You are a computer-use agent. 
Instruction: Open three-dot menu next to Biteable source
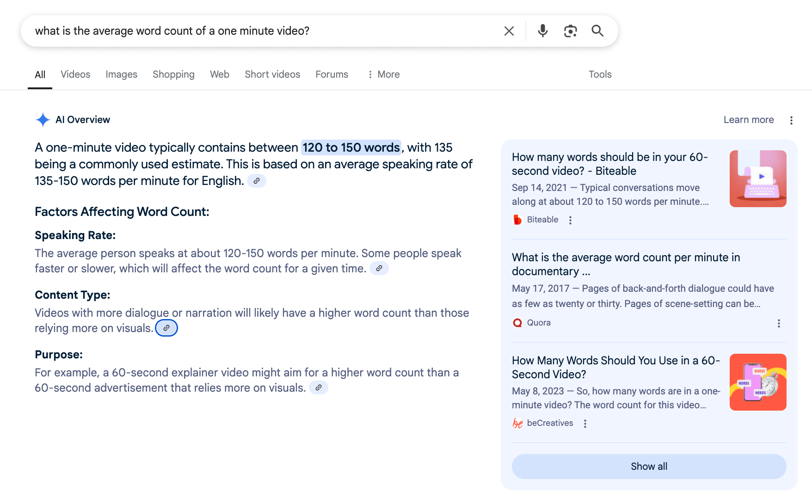click(570, 220)
